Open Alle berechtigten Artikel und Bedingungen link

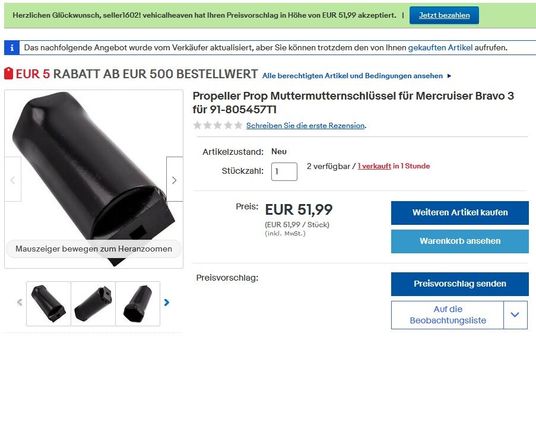pyautogui.click(x=352, y=76)
